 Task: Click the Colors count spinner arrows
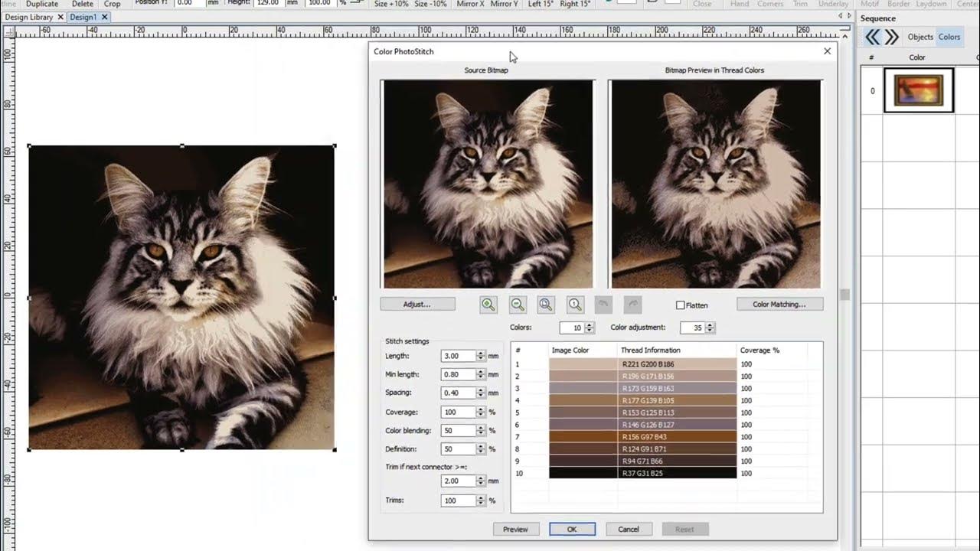(589, 328)
